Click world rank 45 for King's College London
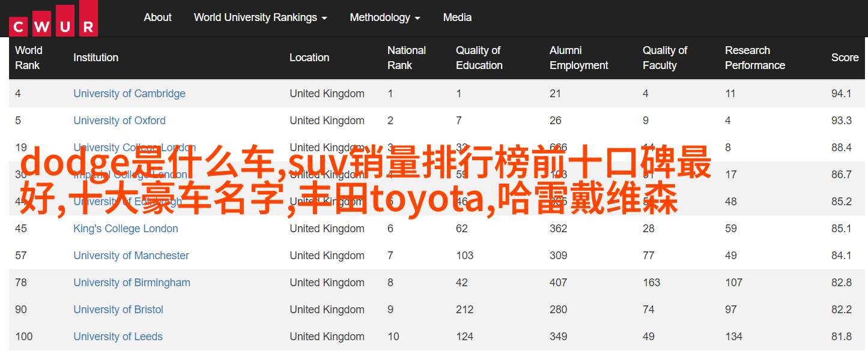 point(21,229)
